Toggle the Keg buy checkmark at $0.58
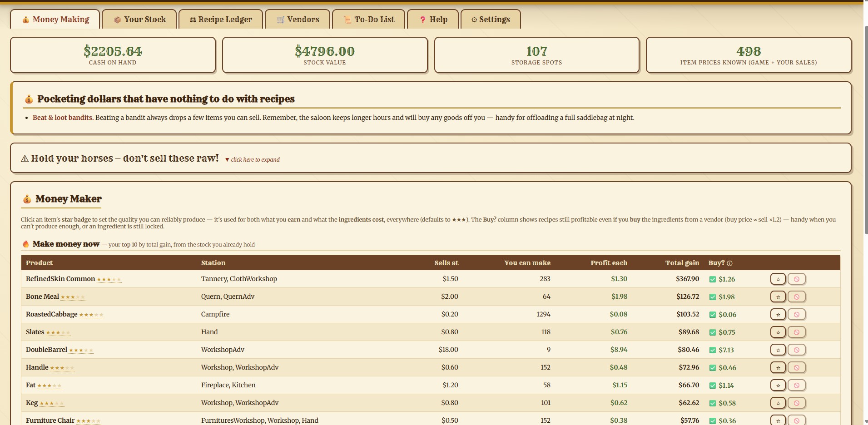 [713, 403]
